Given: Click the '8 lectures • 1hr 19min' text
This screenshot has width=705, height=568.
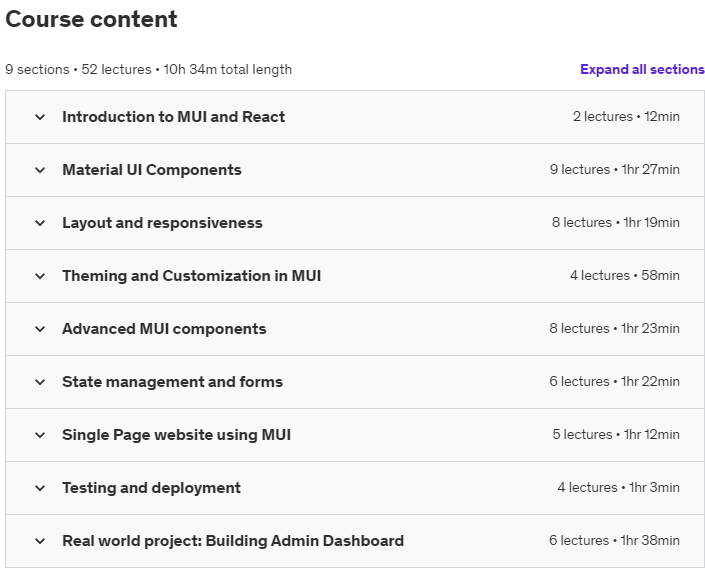Looking at the screenshot, I should [616, 223].
